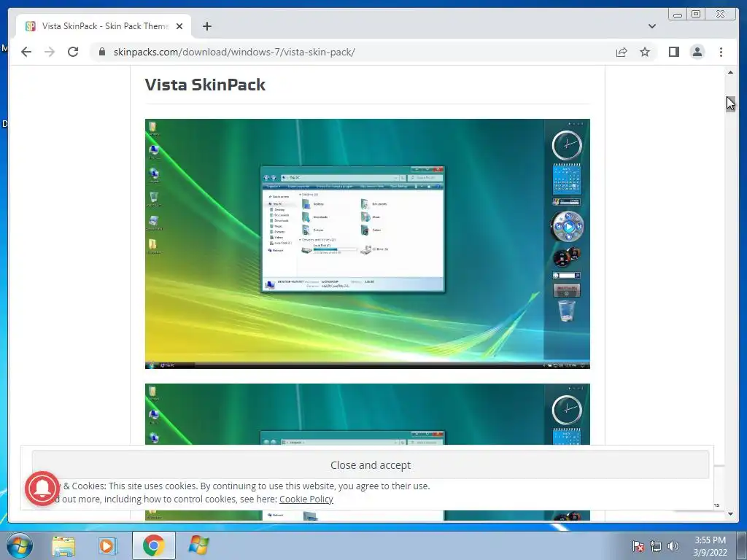Click the forward navigation arrow
The image size is (747, 560).
[x=50, y=52]
